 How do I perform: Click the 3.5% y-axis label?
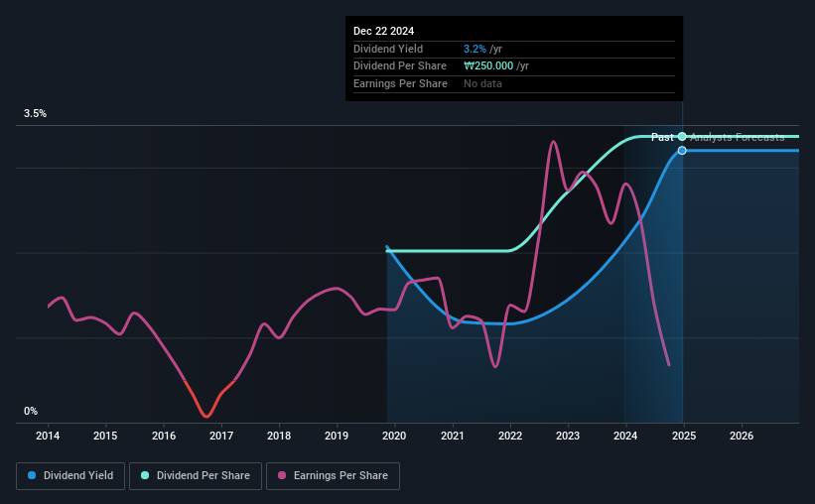click(35, 113)
